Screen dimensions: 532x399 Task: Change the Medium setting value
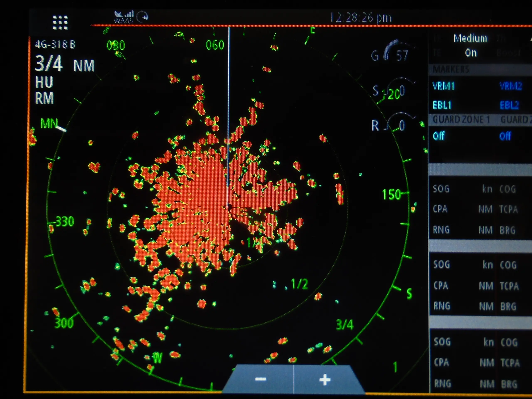click(470, 38)
